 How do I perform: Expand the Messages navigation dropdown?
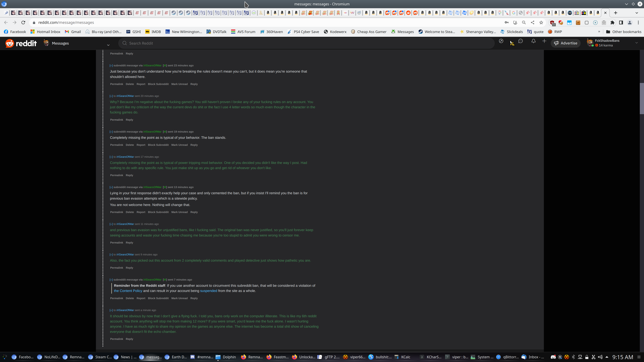point(108,45)
